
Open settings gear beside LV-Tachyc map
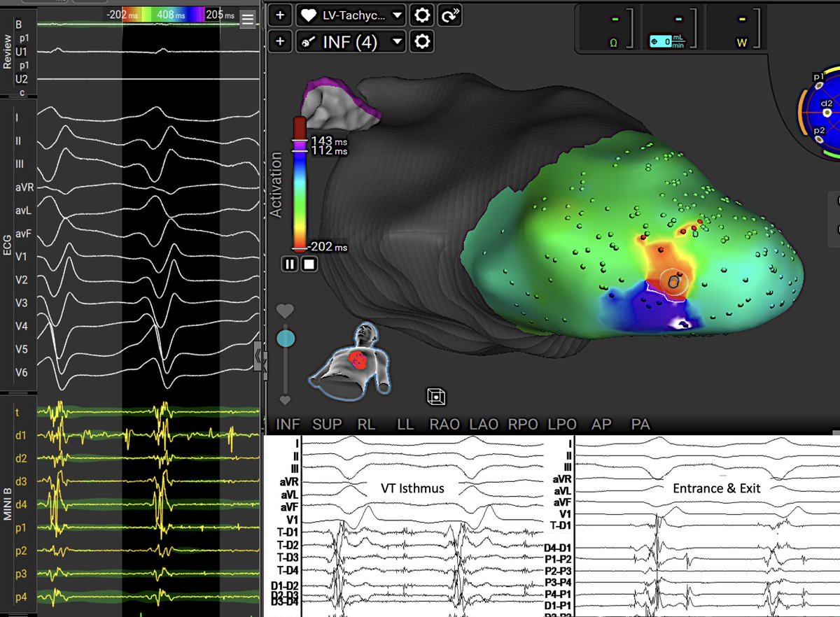click(x=423, y=15)
